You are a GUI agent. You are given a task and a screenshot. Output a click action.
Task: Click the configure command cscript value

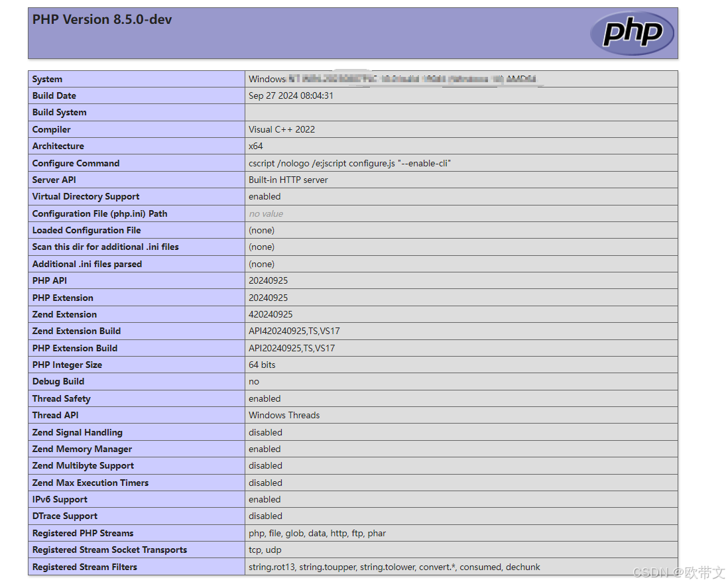point(349,164)
